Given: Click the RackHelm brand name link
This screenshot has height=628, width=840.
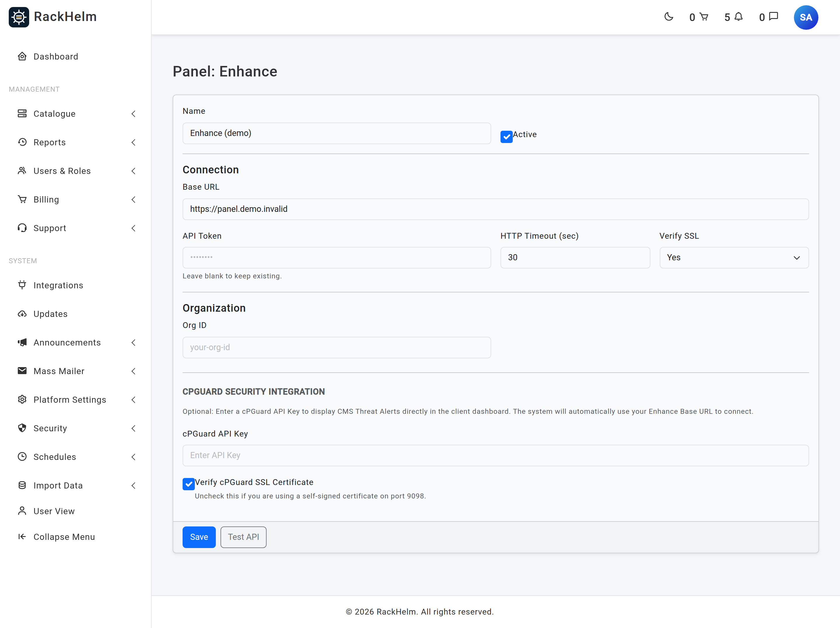Looking at the screenshot, I should (x=65, y=17).
